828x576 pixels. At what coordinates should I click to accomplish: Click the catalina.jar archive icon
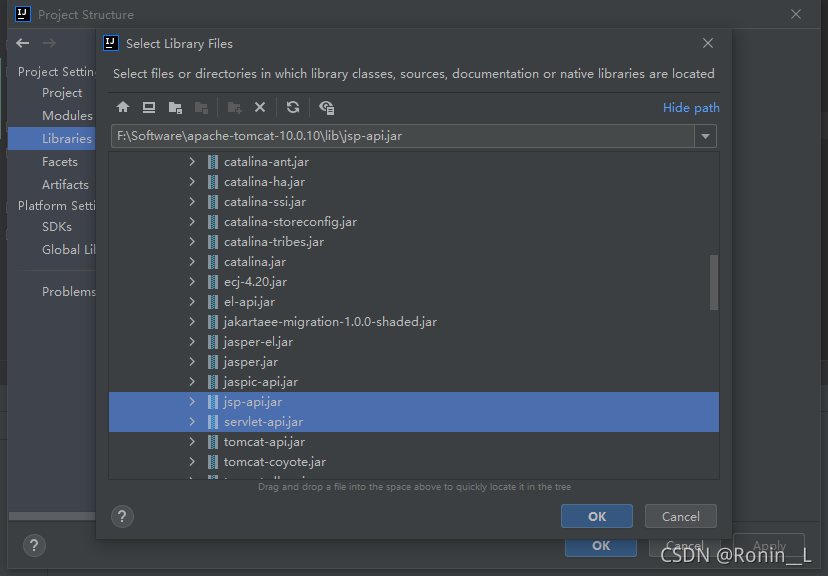[213, 262]
